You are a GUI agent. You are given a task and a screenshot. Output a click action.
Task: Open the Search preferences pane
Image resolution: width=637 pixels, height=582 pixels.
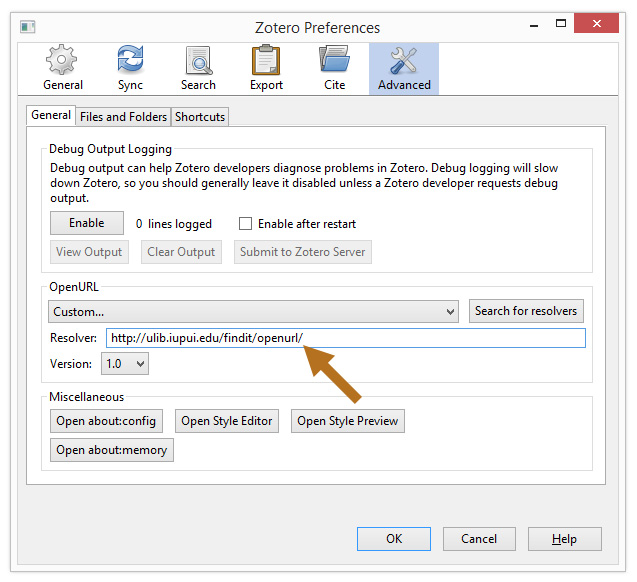pos(198,68)
